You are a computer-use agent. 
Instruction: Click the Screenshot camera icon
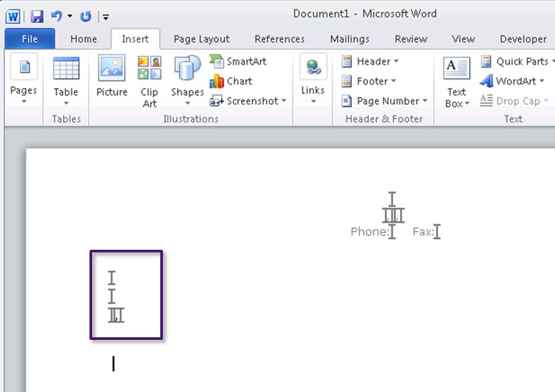tap(216, 101)
